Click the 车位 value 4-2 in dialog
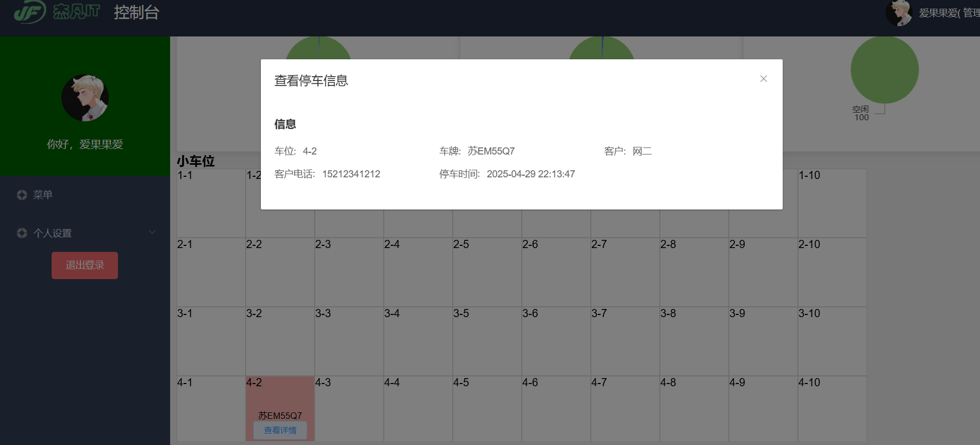The image size is (980, 445). [310, 151]
